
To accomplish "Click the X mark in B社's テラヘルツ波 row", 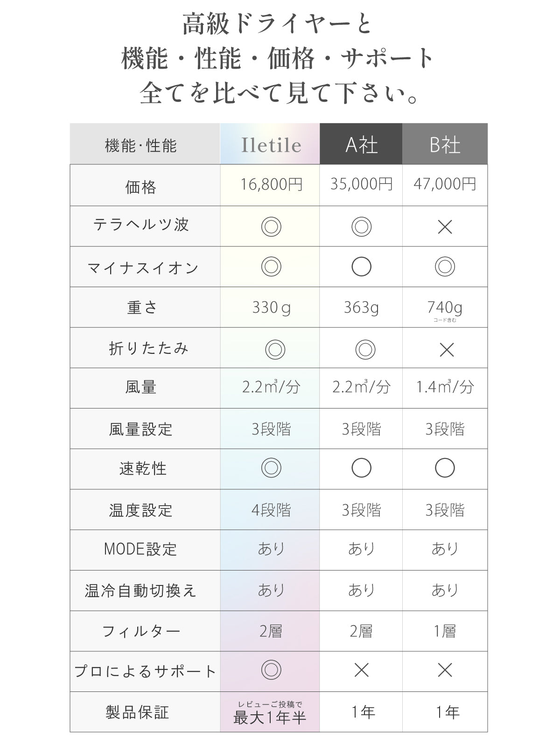I will point(445,227).
